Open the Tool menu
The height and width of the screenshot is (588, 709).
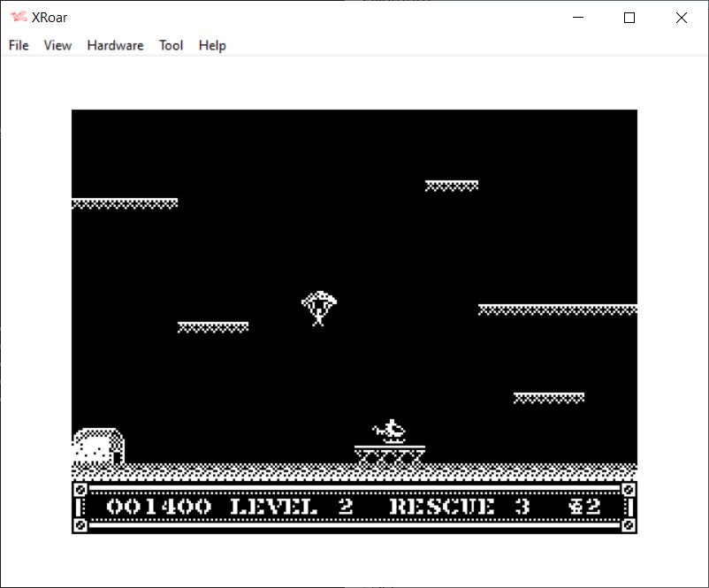[171, 45]
